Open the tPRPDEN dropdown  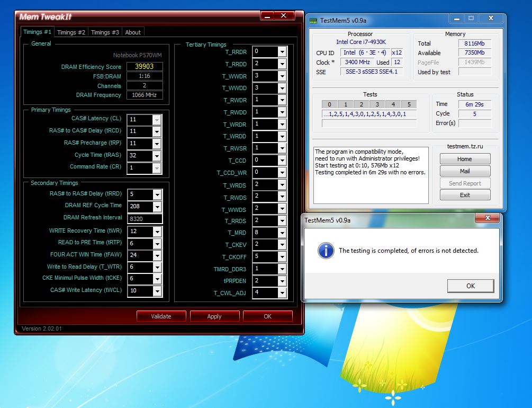(x=282, y=281)
